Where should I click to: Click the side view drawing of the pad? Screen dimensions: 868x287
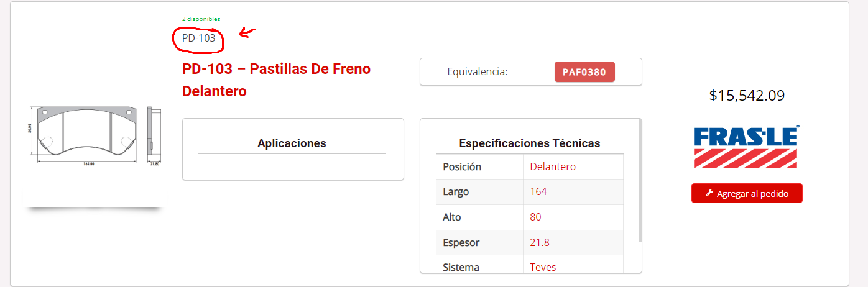coord(154,132)
